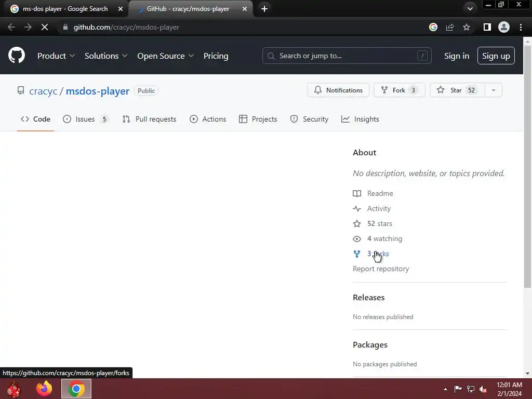Screen dimensions: 532x399
Task: Open the Star list dropdown arrow
Action: (x=494, y=90)
